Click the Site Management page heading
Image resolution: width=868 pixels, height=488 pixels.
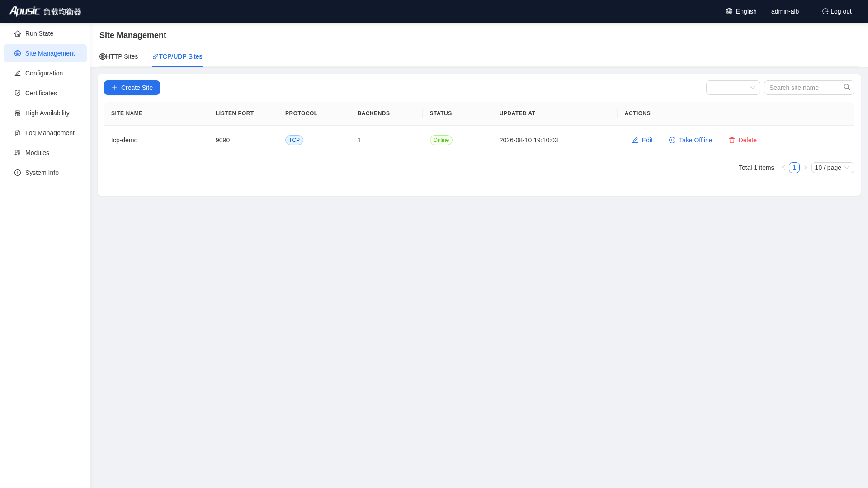(133, 35)
